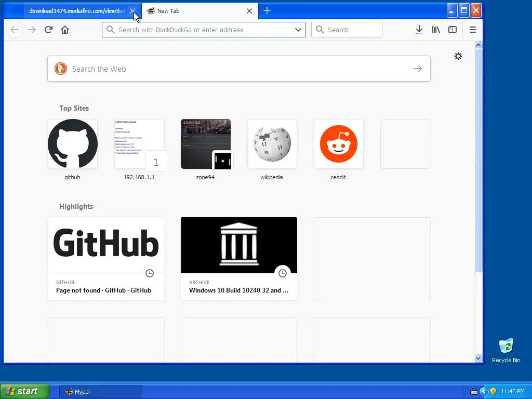Click history clock icon on Archive card
Image resolution: width=532 pixels, height=399 pixels.
[x=283, y=273]
